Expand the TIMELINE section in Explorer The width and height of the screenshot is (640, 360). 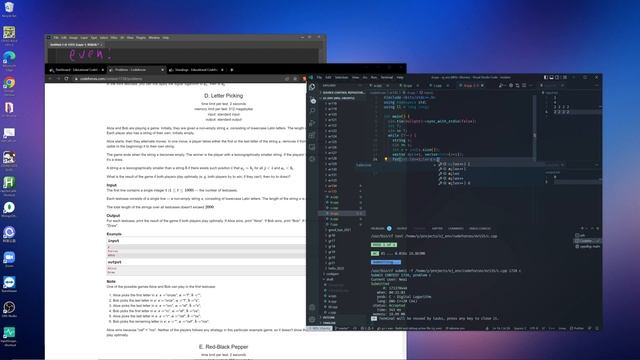coord(342,322)
